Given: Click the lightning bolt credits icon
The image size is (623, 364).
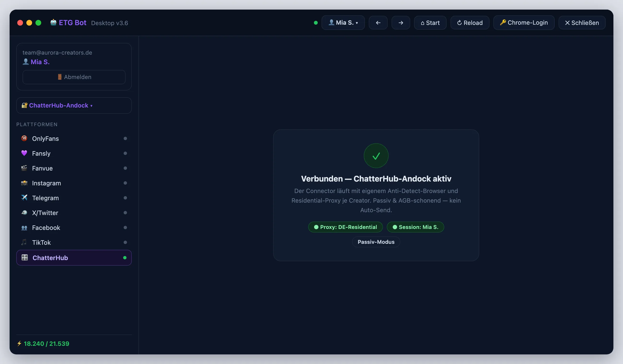Looking at the screenshot, I should click(19, 343).
